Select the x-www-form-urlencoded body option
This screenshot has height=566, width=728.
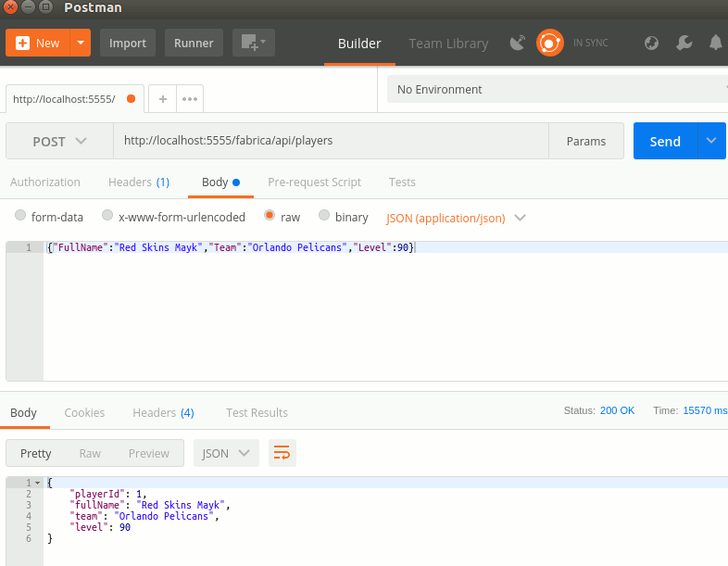[107, 216]
